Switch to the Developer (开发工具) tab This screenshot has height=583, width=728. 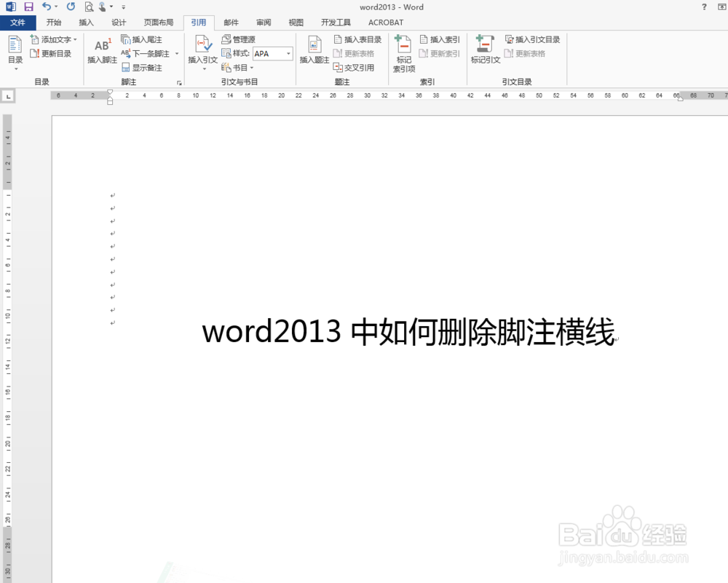point(336,23)
